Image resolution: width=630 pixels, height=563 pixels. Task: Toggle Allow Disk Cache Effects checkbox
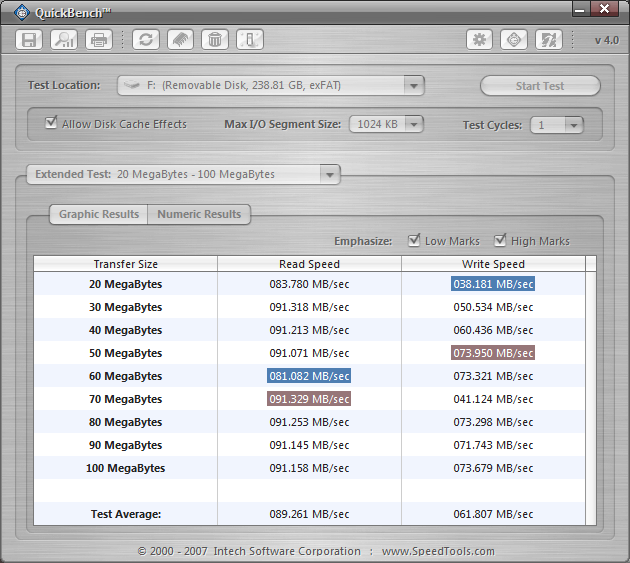point(52,124)
